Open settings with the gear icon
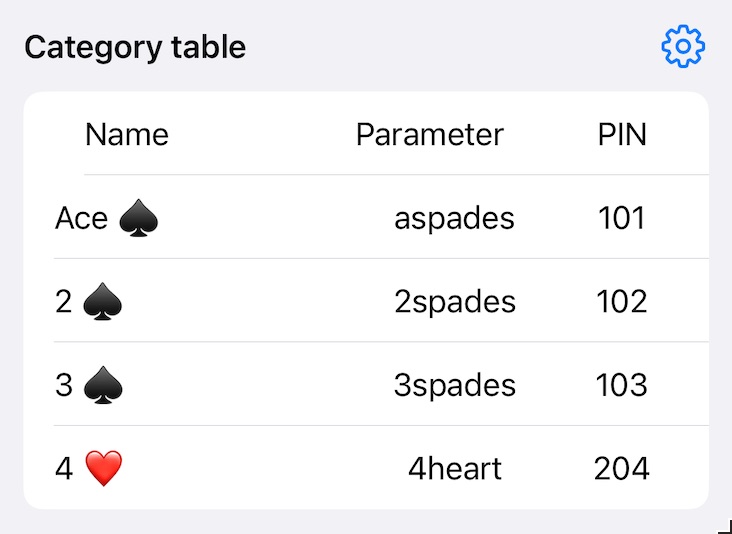 (x=683, y=46)
